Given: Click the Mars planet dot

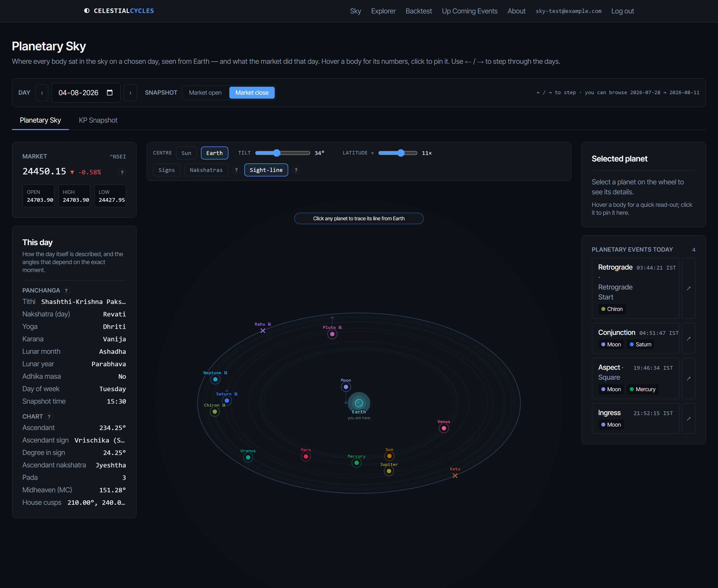Looking at the screenshot, I should coord(306,457).
